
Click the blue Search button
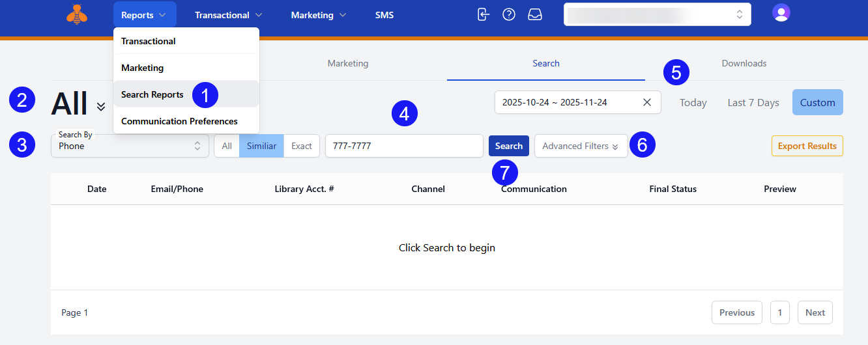click(508, 146)
